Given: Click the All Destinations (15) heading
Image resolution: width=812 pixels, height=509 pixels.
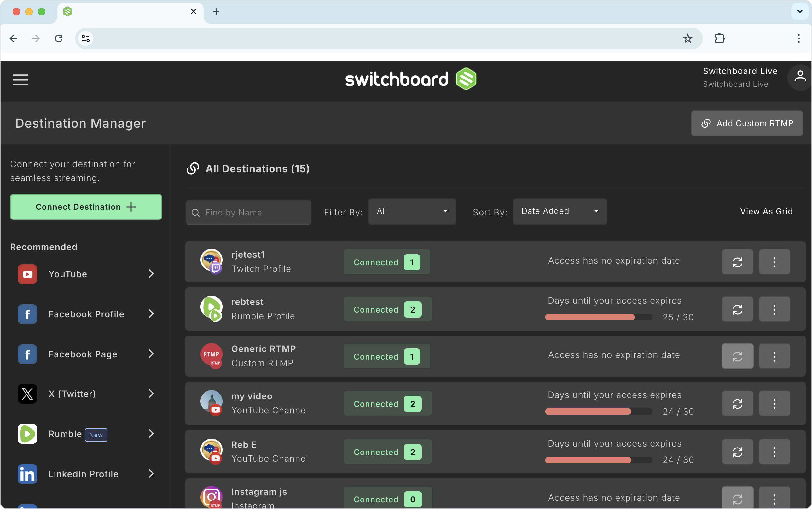Looking at the screenshot, I should pos(257,168).
